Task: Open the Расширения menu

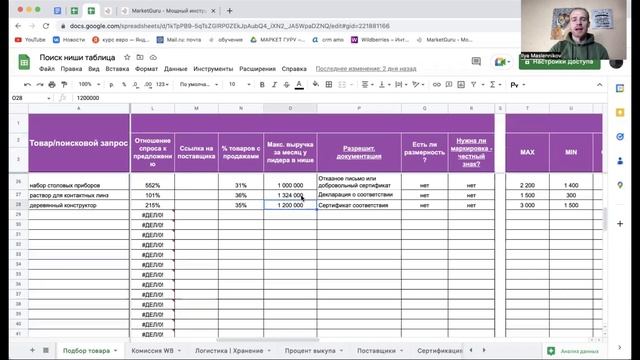Action: 258,69
